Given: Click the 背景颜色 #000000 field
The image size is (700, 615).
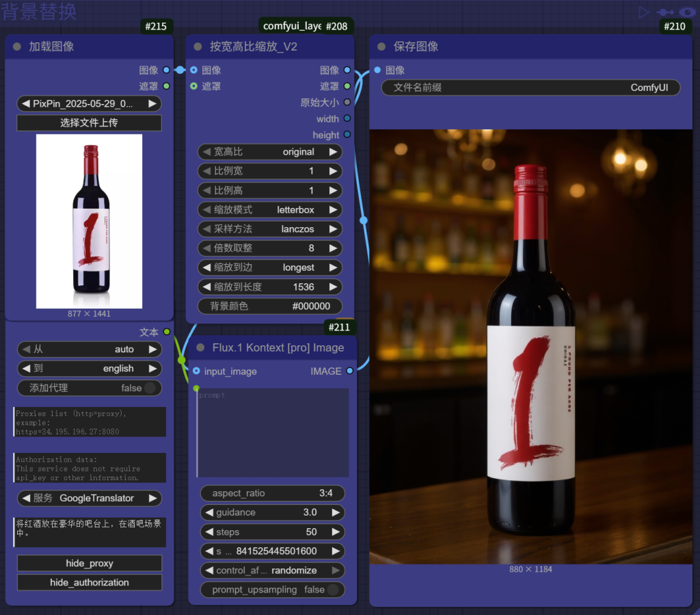Looking at the screenshot, I should pyautogui.click(x=269, y=306).
